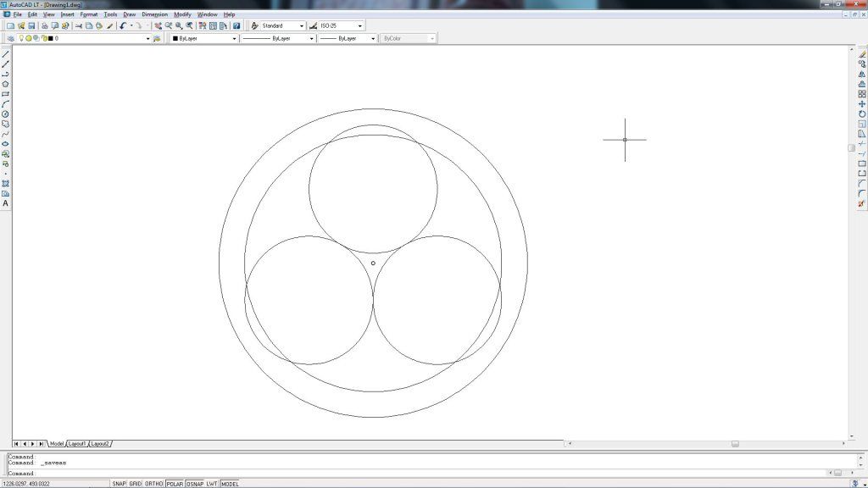Toggle ORTHO mode in status bar
868x488 pixels.
[154, 484]
